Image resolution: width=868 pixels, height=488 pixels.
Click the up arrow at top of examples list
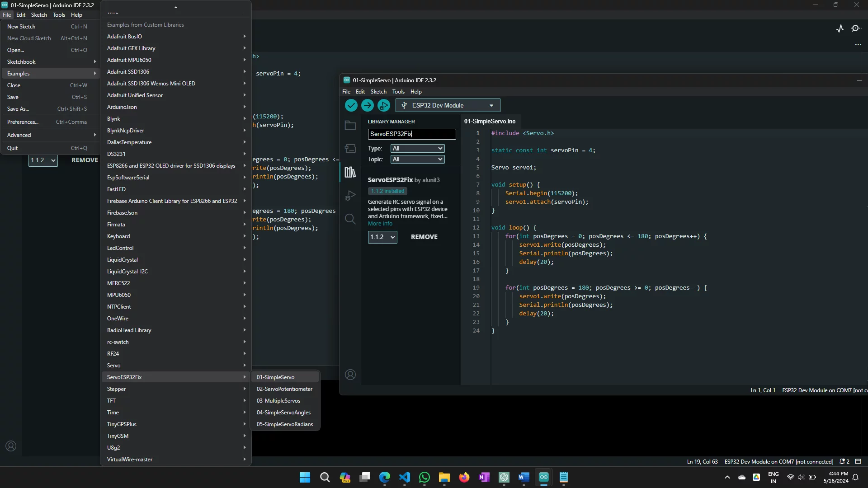coord(176,7)
